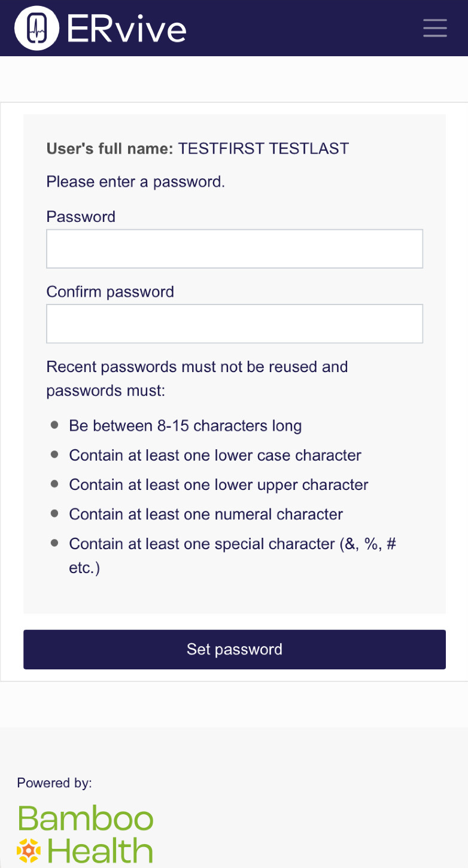468x868 pixels.
Task: Click the user's full name text TESTFIRST TESTLAST
Action: (x=264, y=148)
